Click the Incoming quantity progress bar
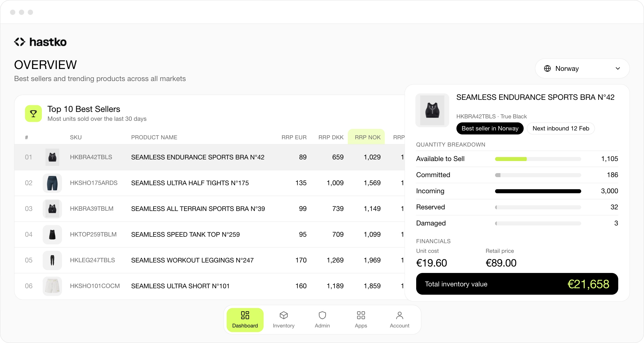Image resolution: width=644 pixels, height=343 pixels. (538, 191)
